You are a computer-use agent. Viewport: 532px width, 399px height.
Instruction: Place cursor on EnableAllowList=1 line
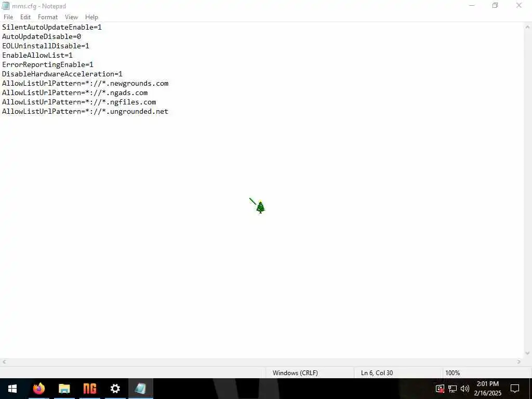(x=37, y=55)
